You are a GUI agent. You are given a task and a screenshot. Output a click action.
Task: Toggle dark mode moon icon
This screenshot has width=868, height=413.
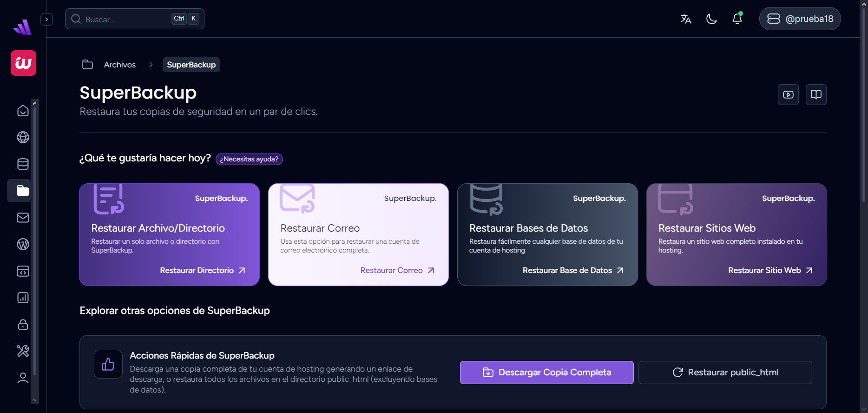pos(711,19)
